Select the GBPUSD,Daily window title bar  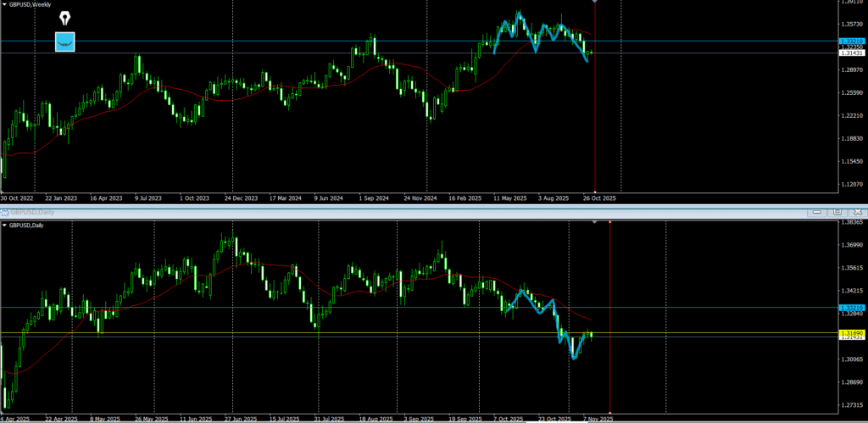point(339,211)
